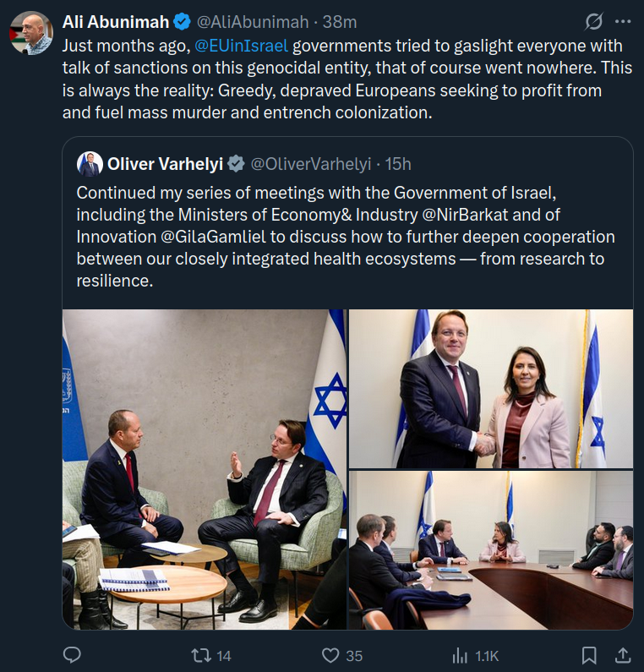Bookmark this post
The width and height of the screenshot is (644, 672).
click(589, 655)
